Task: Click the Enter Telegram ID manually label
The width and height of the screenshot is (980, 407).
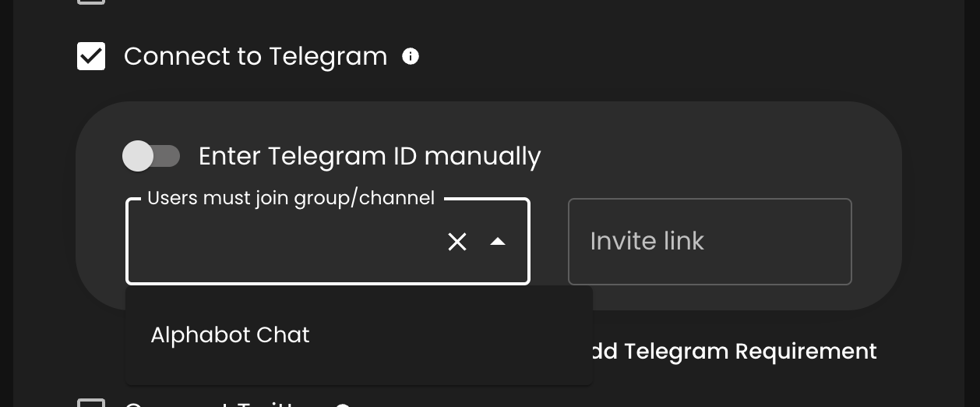Action: (369, 156)
